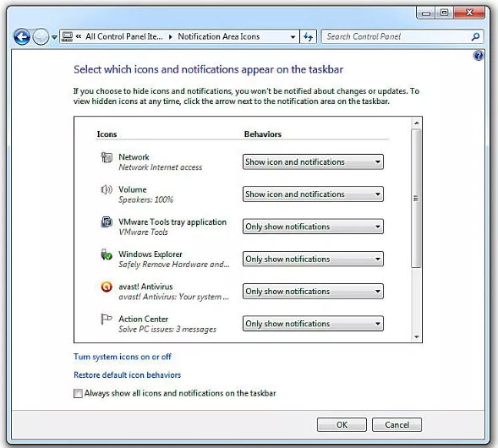Image resolution: width=498 pixels, height=448 pixels.
Task: Expand the address bar history dropdown arrow
Action: [293, 37]
